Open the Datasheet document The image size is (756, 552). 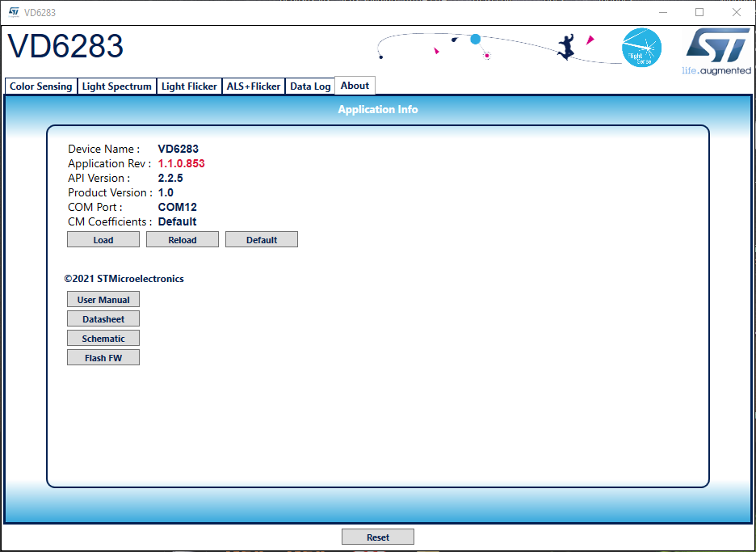tap(103, 319)
